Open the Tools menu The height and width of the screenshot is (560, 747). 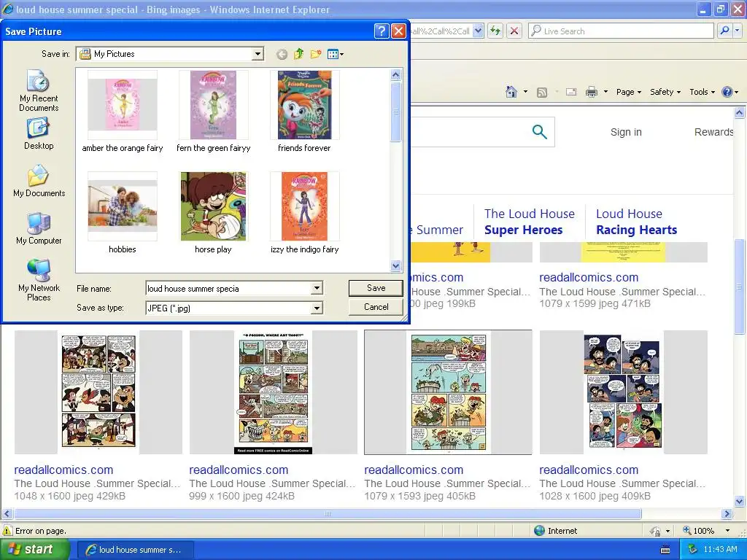[x=703, y=92]
